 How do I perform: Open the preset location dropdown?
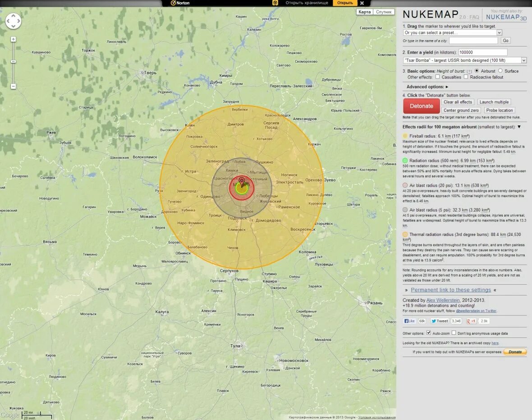coord(452,32)
